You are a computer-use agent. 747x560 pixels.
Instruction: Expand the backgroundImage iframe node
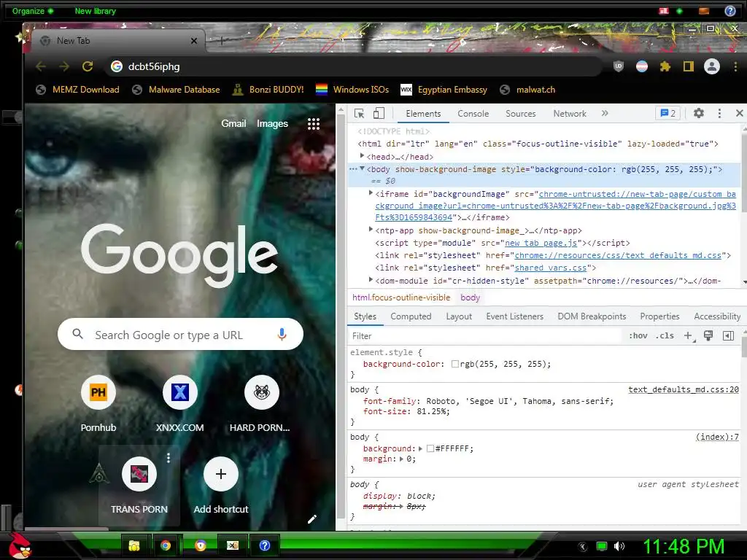coord(371,192)
